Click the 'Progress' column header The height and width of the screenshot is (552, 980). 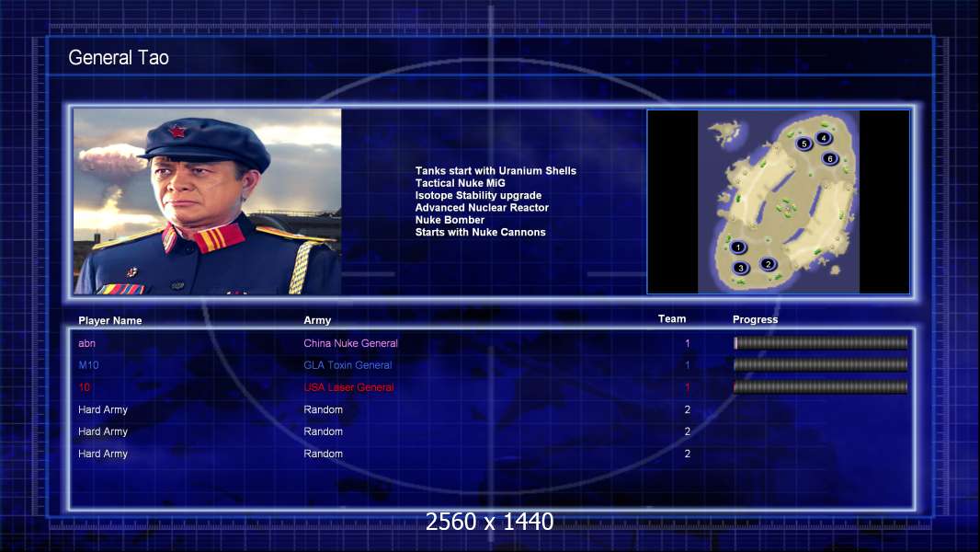click(x=755, y=319)
